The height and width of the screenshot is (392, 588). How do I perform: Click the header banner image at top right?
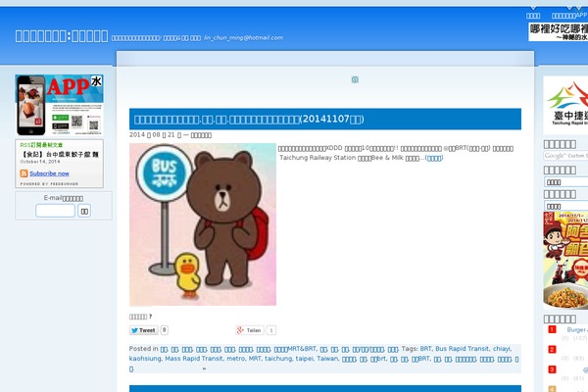[559, 32]
